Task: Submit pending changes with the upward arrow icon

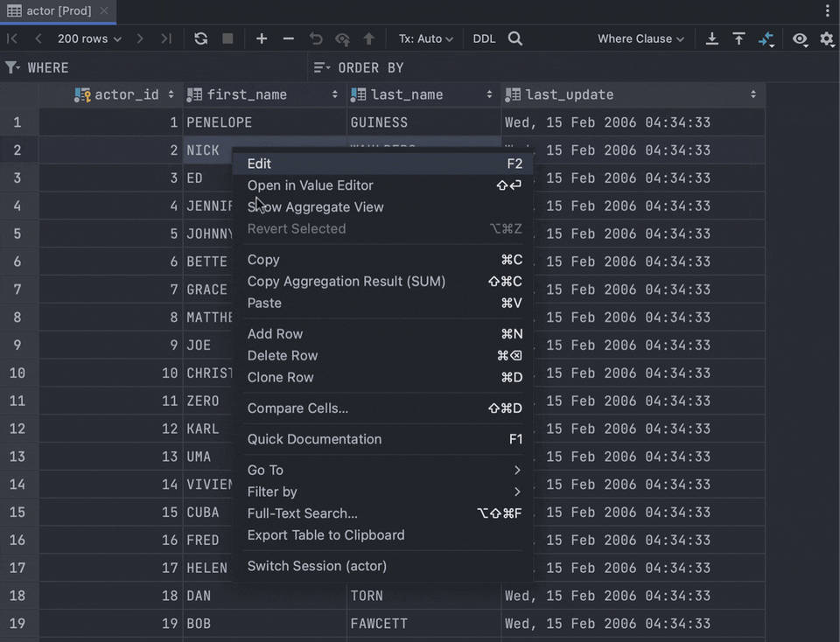Action: 368,38
